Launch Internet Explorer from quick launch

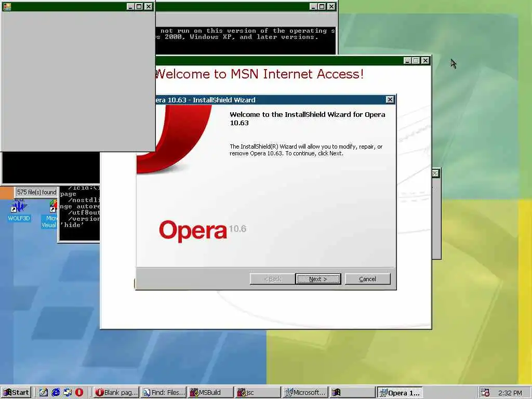click(56, 392)
